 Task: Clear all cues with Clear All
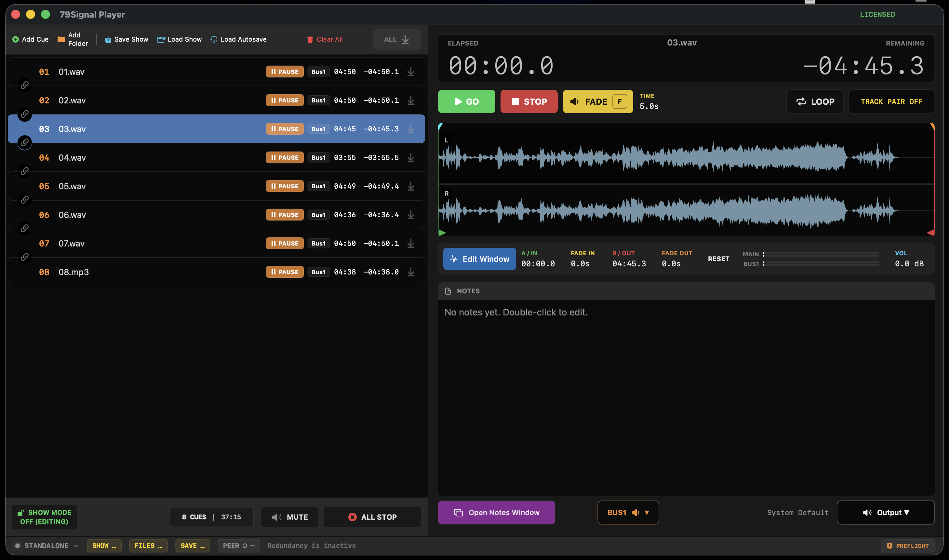(x=325, y=39)
